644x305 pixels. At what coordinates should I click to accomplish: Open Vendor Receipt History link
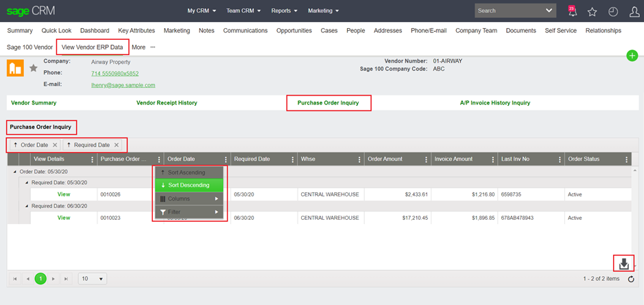click(167, 103)
